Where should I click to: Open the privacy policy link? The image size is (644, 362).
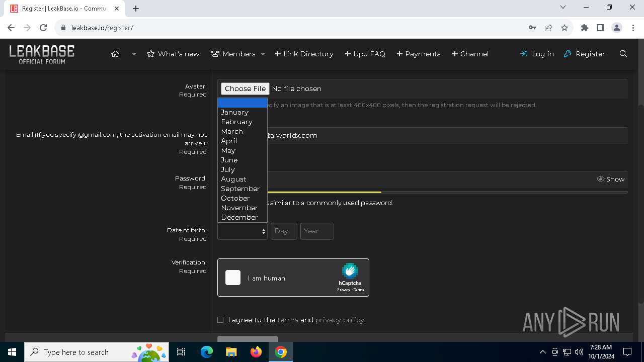[x=340, y=320]
